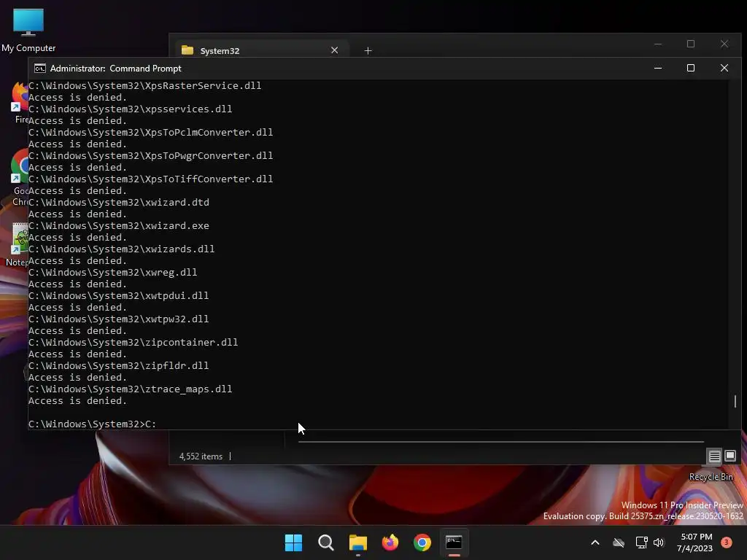Close the Command Prompt window
Viewport: 747px width, 560px height.
click(x=724, y=68)
